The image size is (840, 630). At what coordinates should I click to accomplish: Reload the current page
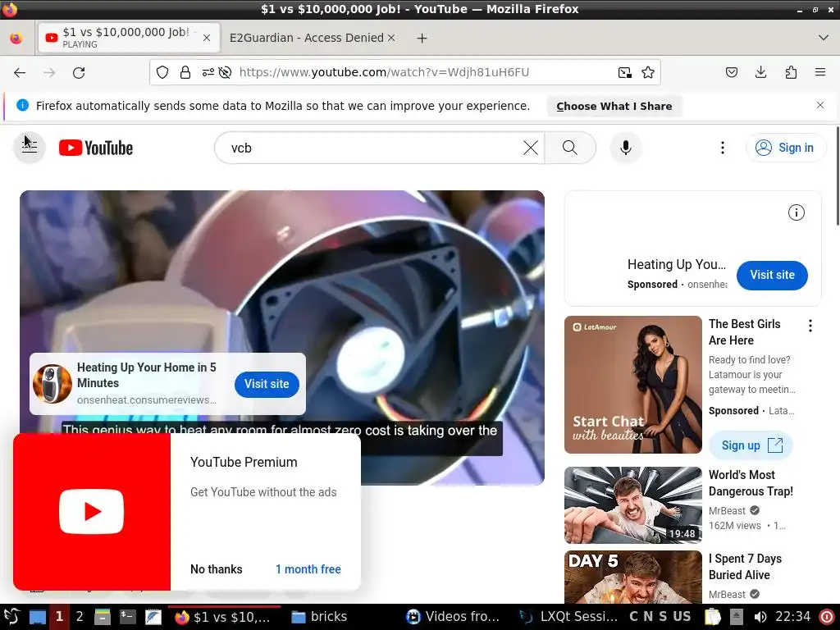pos(79,72)
